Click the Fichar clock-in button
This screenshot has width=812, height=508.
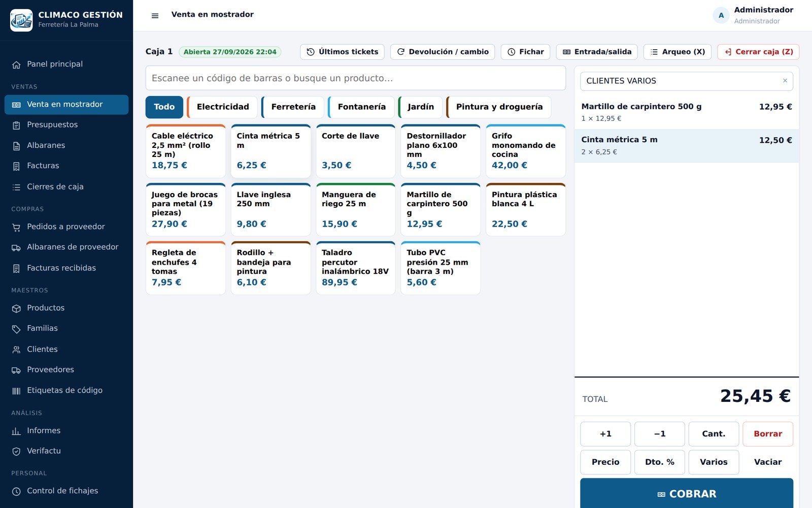[x=525, y=52]
